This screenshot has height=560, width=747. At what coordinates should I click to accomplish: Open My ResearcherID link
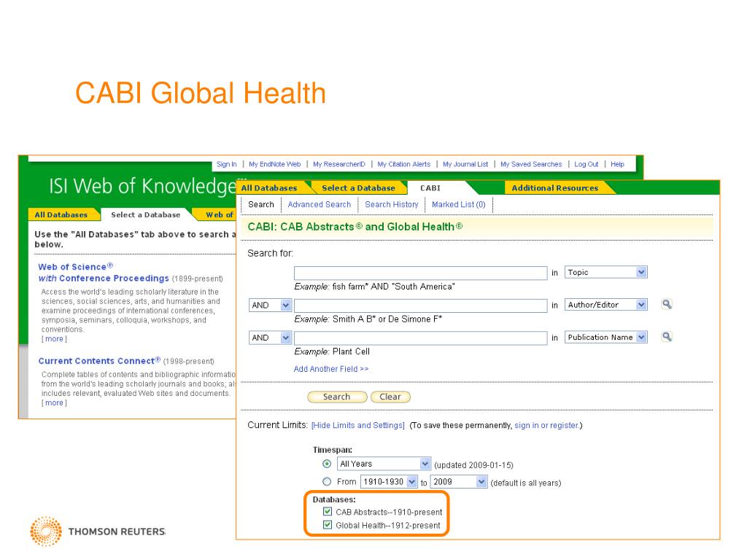click(x=339, y=164)
